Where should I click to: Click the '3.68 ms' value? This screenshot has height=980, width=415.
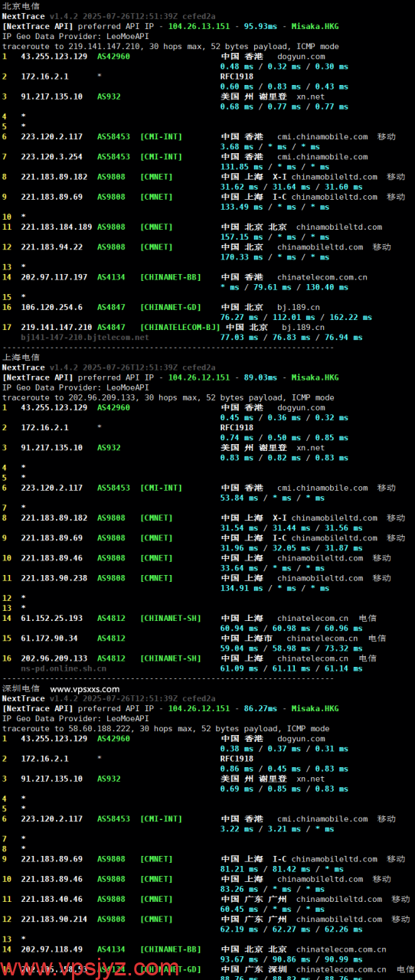coord(235,147)
